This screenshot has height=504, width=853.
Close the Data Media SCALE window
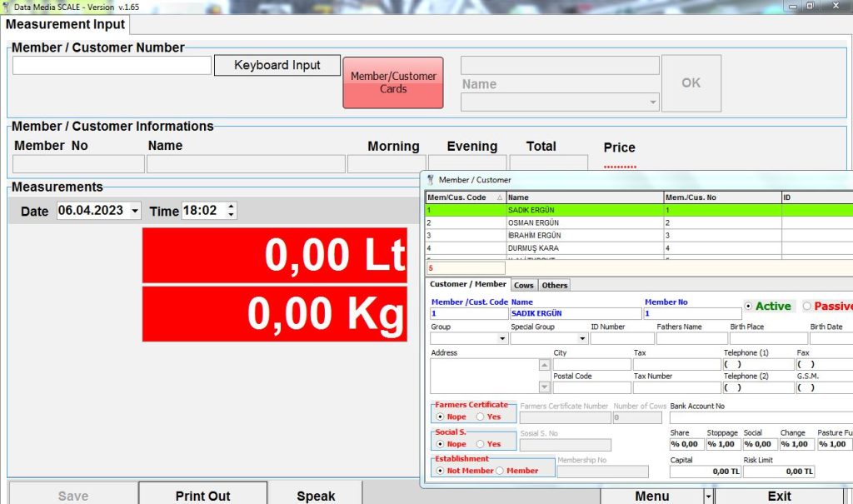[836, 6]
